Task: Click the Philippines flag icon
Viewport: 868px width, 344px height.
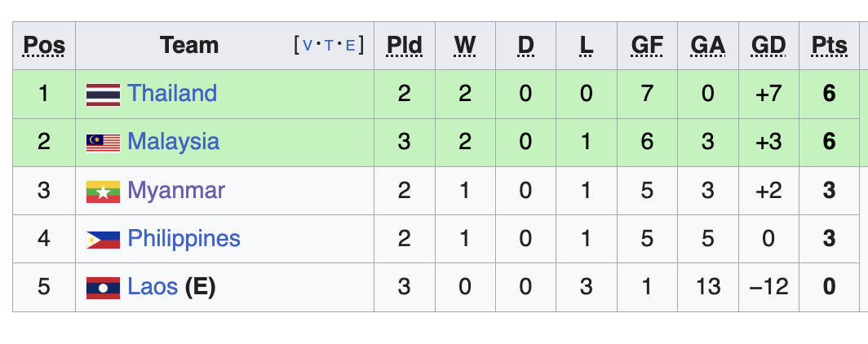Action: point(103,240)
